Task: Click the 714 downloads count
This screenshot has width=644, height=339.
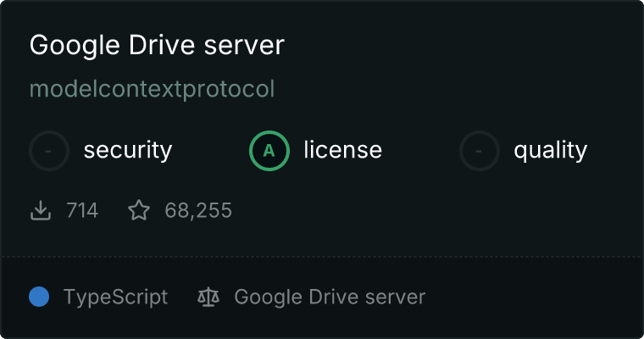Action: coord(82,210)
